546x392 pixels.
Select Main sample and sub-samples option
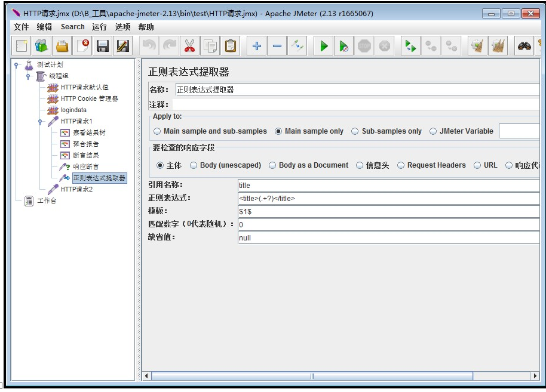210,131
